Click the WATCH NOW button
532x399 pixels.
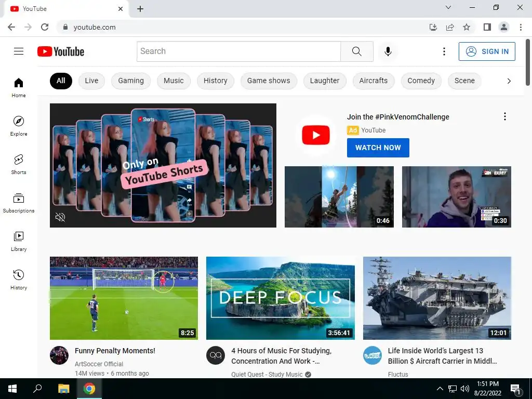378,148
